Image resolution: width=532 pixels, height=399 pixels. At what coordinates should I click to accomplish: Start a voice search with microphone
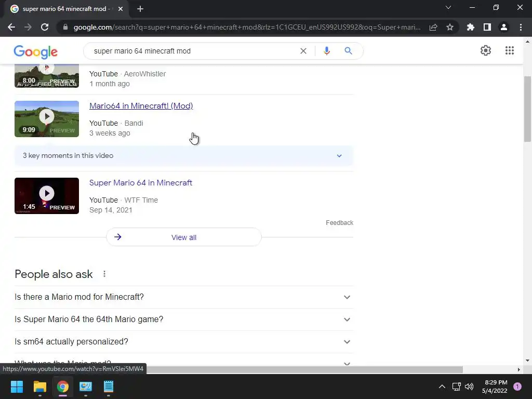click(x=327, y=51)
